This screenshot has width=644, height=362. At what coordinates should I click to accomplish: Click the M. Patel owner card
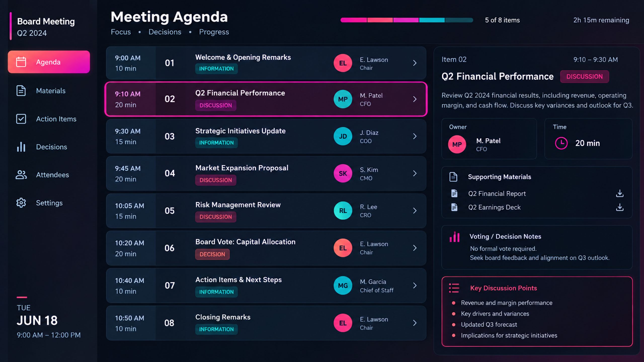pos(489,139)
